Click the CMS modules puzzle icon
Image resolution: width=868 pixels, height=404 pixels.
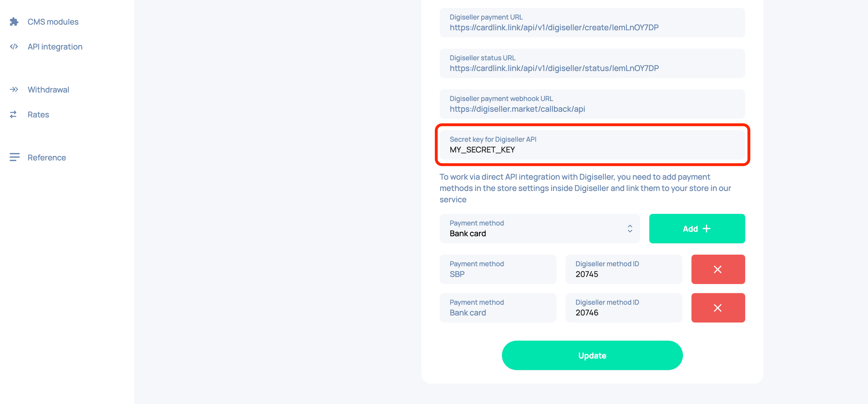coord(14,22)
